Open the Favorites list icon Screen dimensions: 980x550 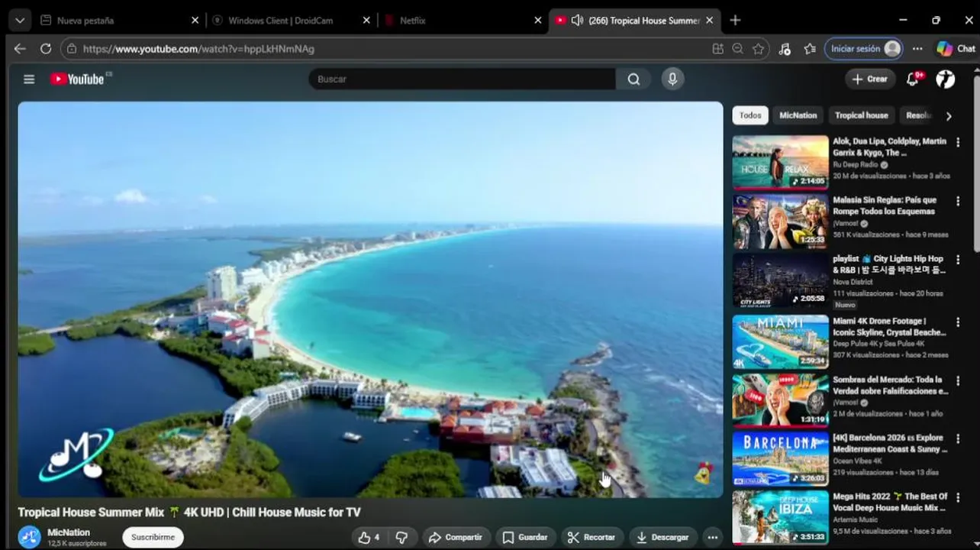click(x=810, y=49)
